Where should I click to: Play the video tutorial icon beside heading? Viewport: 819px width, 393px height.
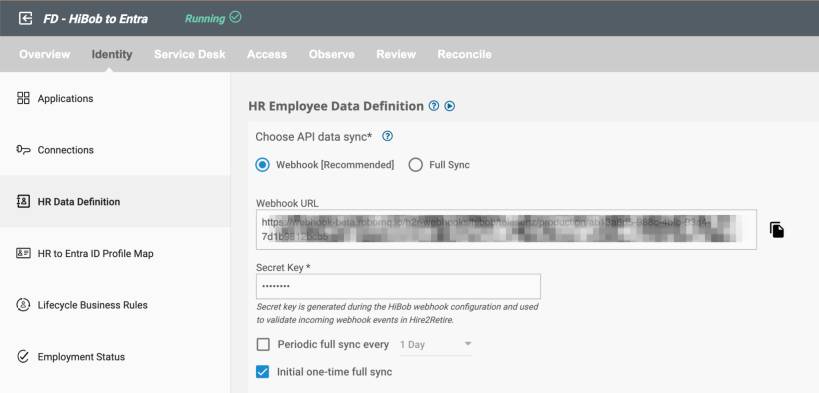[450, 106]
